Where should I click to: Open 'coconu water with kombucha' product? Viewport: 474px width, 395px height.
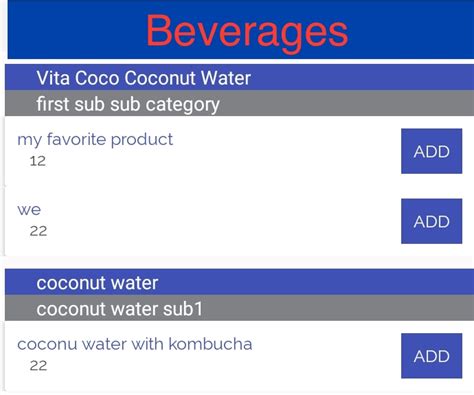tap(135, 344)
